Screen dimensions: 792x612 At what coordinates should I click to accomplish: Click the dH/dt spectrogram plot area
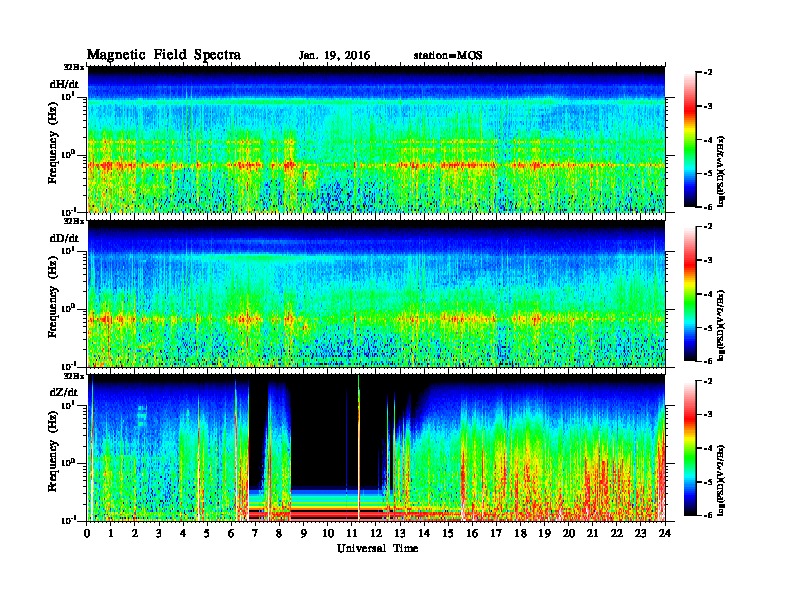coord(376,139)
